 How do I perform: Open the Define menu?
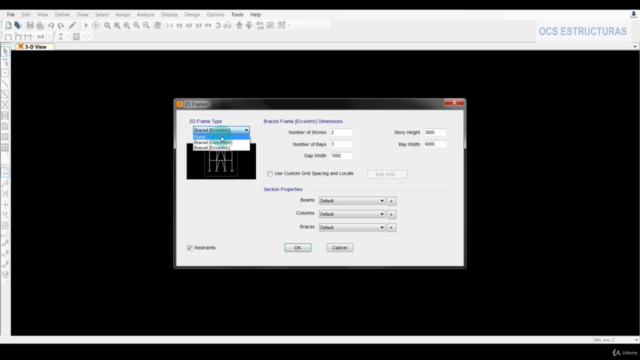click(x=62, y=15)
